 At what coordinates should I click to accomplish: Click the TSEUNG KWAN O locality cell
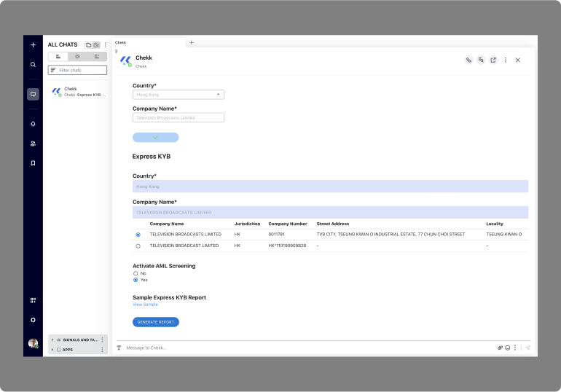coord(503,235)
